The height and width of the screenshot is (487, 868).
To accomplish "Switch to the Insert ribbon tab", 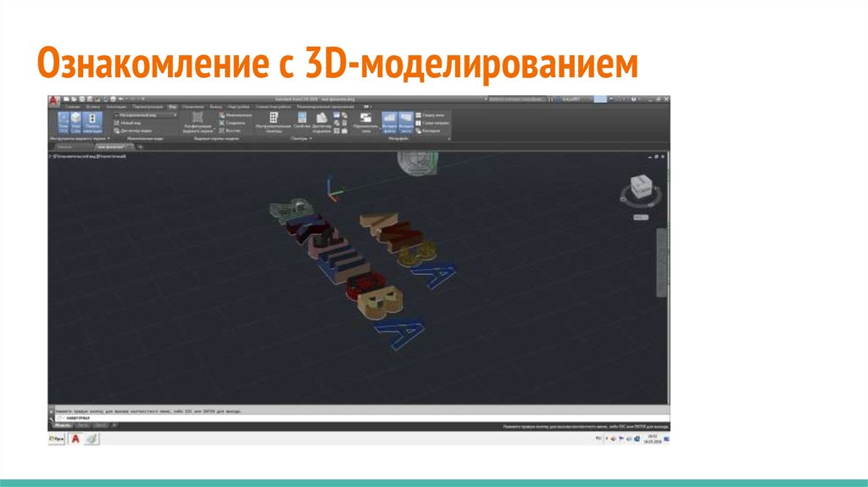I will 92,107.
